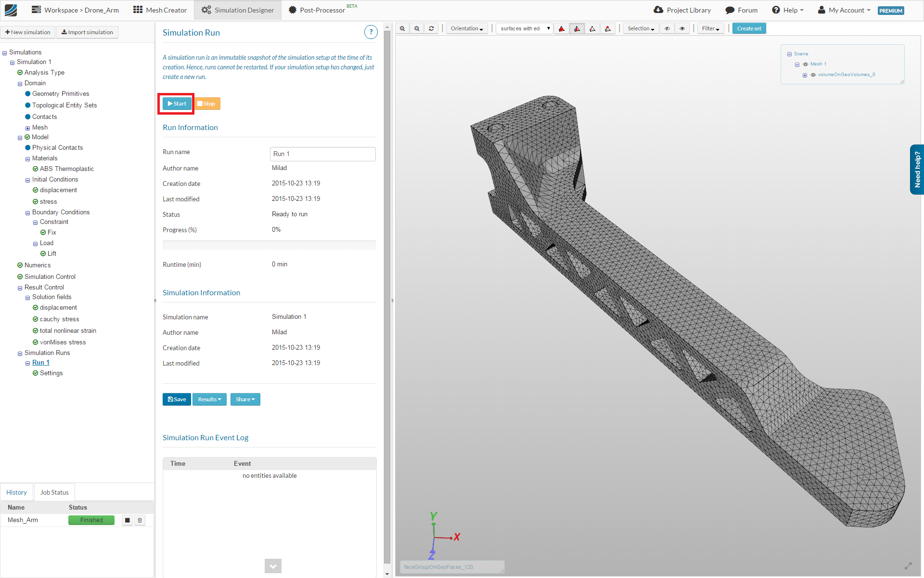
Task: Click the Start simulation button
Action: [177, 104]
